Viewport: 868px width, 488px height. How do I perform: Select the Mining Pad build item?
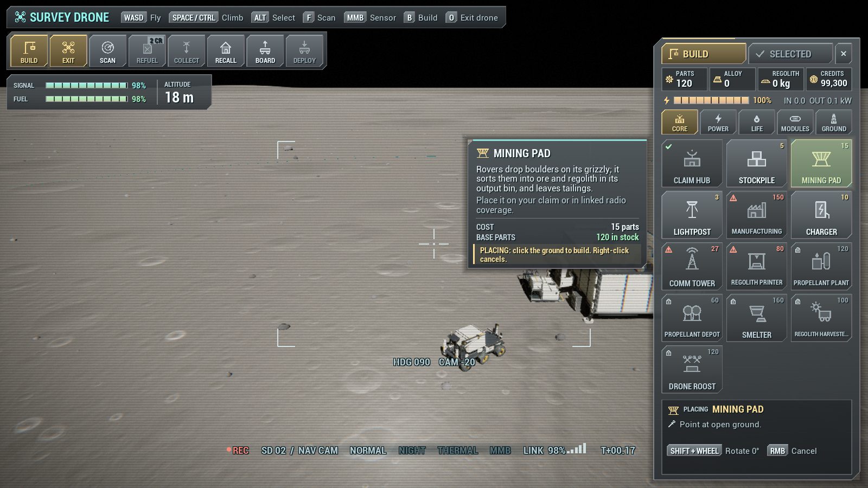pyautogui.click(x=821, y=163)
